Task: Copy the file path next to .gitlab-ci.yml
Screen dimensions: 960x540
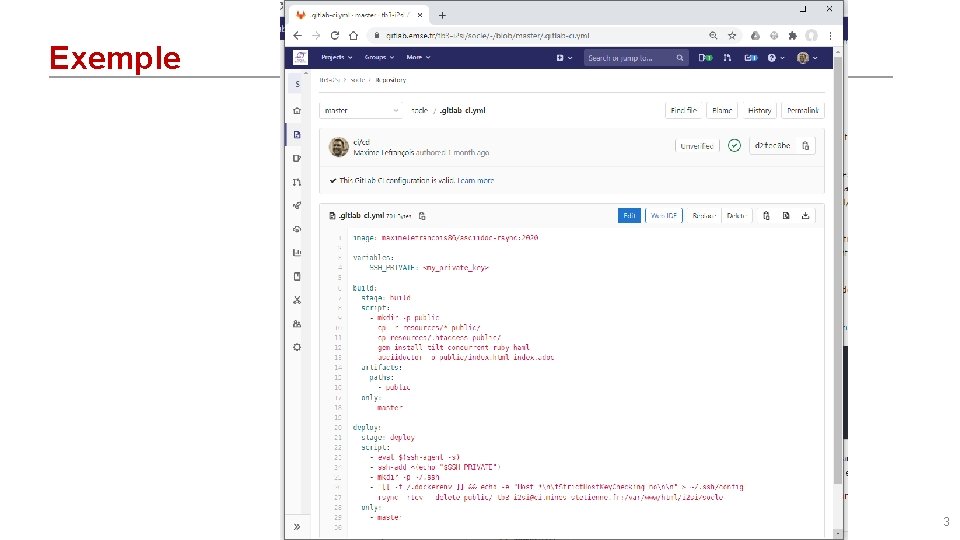Action: (x=422, y=216)
